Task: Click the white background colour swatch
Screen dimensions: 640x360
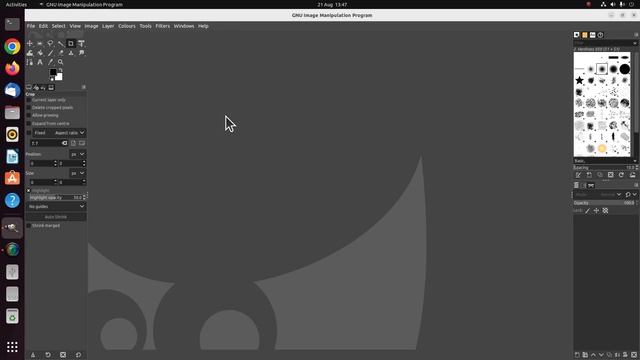Action: point(59,77)
